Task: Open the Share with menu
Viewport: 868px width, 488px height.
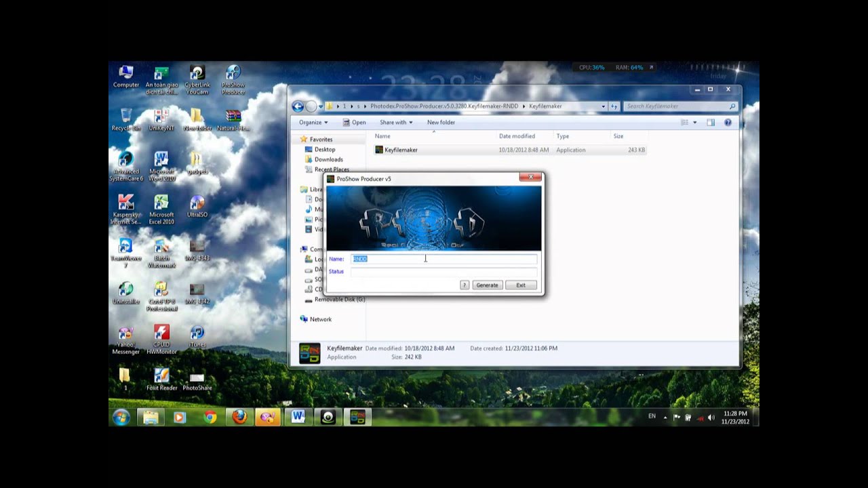Action: point(396,123)
